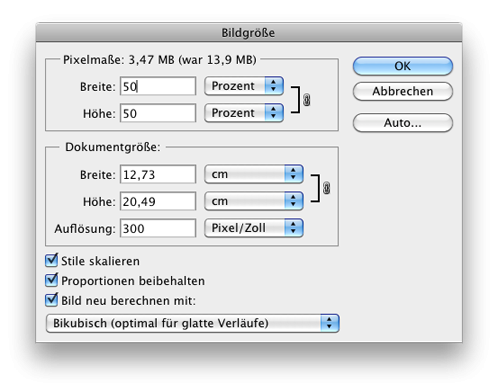The width and height of the screenshot is (498, 392).
Task: Click the Pixelmaße: 3,47 MB heading text
Action: pos(160,60)
